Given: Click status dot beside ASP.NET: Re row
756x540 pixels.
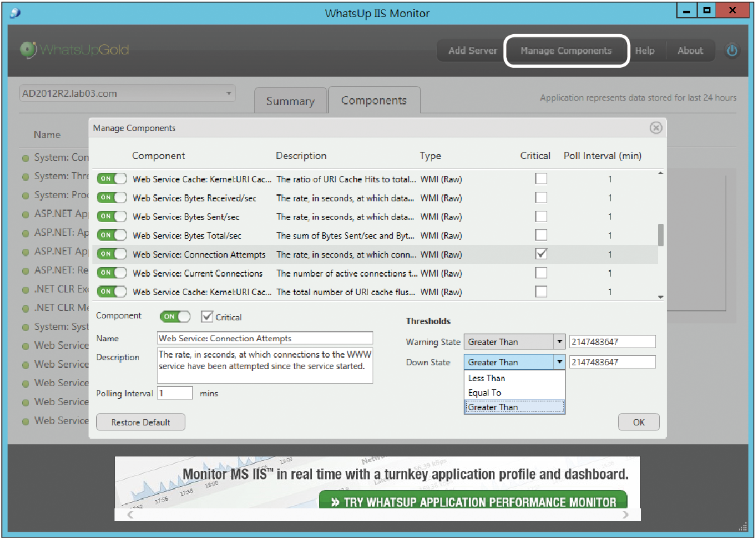Looking at the screenshot, I should point(25,271).
